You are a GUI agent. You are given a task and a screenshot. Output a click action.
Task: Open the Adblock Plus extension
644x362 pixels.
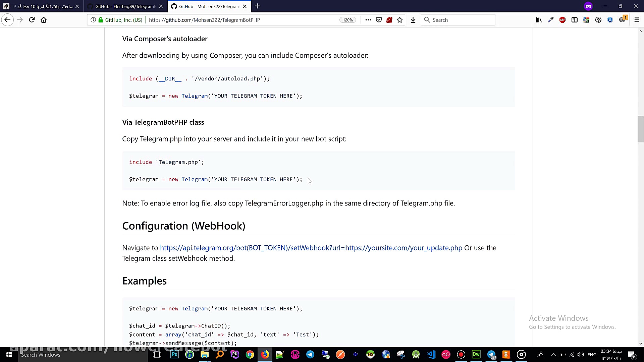point(562,20)
